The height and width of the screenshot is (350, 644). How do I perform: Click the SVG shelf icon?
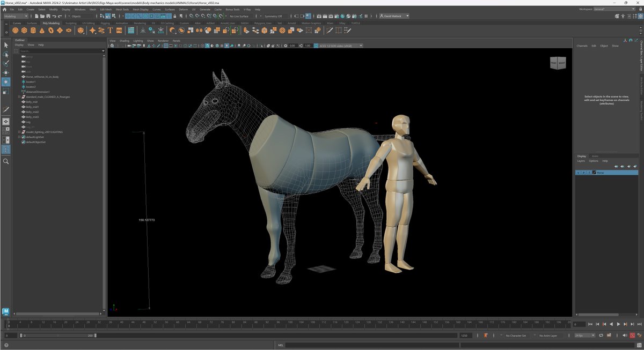click(x=119, y=31)
